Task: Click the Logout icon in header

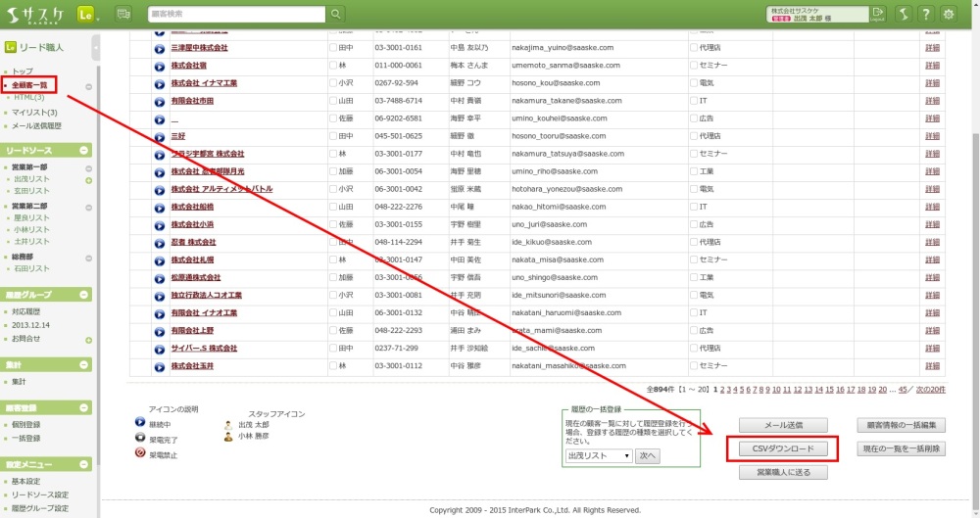Action: click(876, 14)
